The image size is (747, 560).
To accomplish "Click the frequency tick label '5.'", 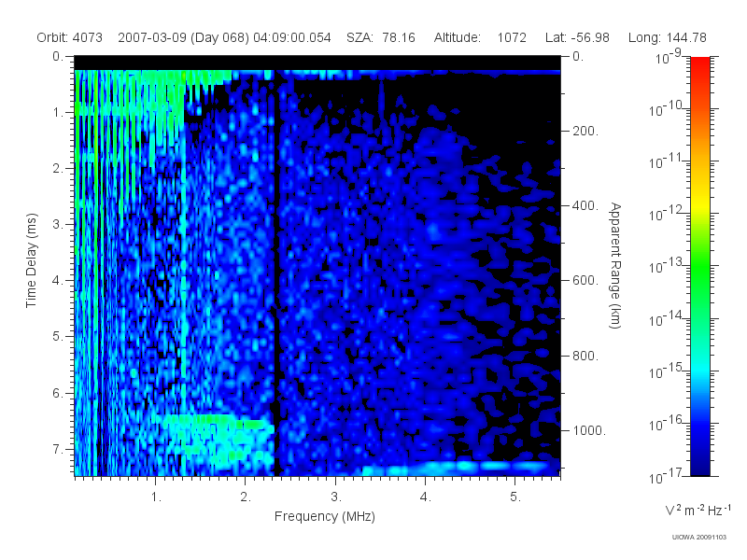I will pos(515,497).
